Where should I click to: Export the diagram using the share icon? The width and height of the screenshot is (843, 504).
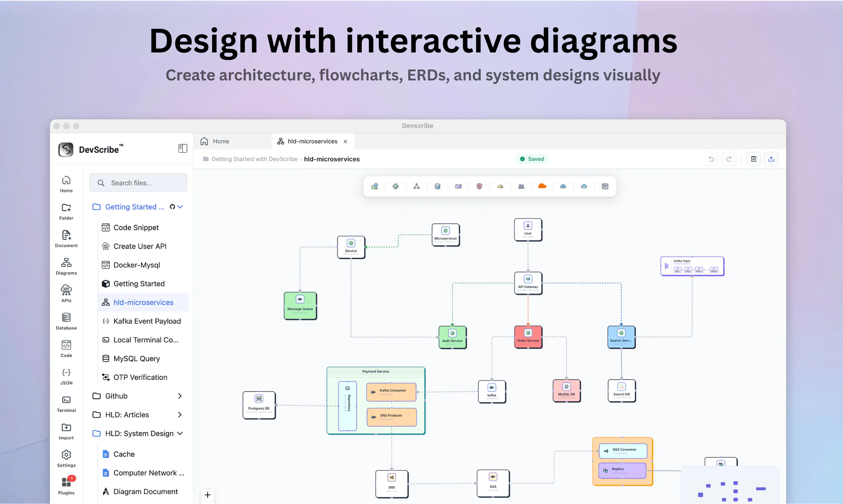point(771,159)
